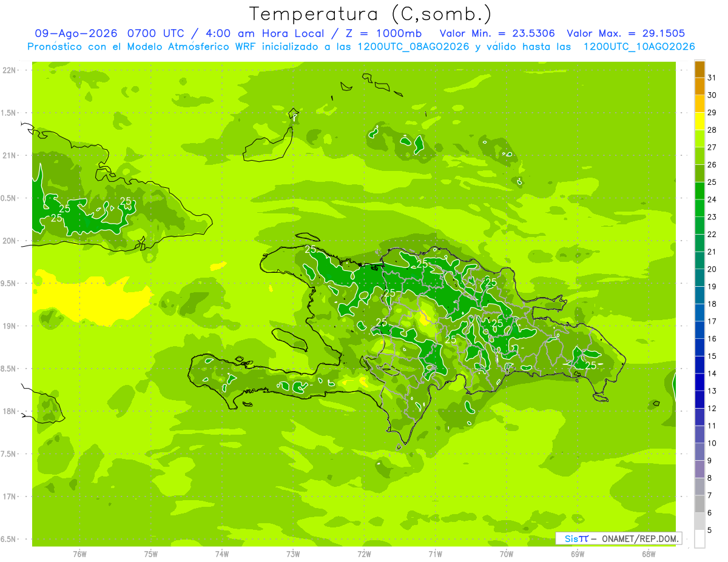Select the yellow legend swatch between 28 and 29
Image resolution: width=728 pixels, height=562 pixels.
click(x=699, y=121)
